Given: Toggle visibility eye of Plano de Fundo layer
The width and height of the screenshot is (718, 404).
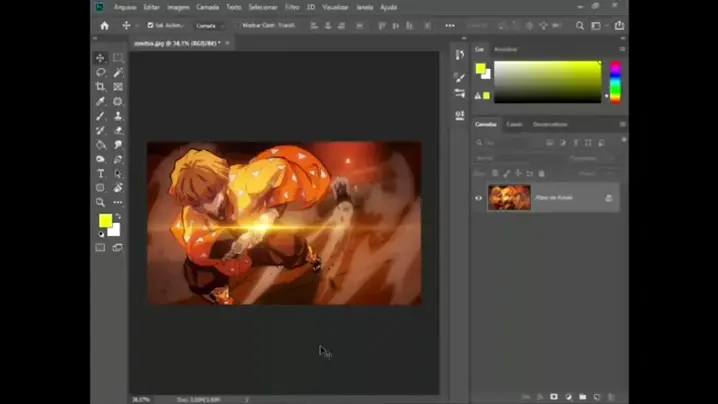Looking at the screenshot, I should [479, 198].
